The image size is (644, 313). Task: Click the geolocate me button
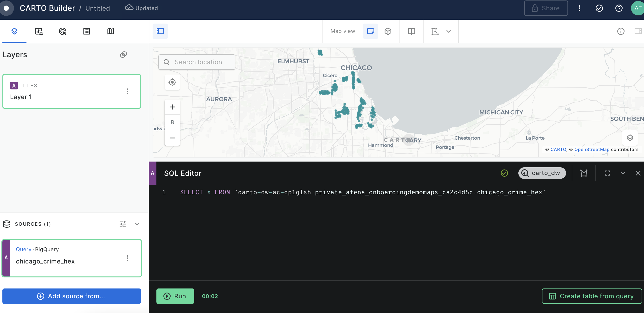(172, 82)
